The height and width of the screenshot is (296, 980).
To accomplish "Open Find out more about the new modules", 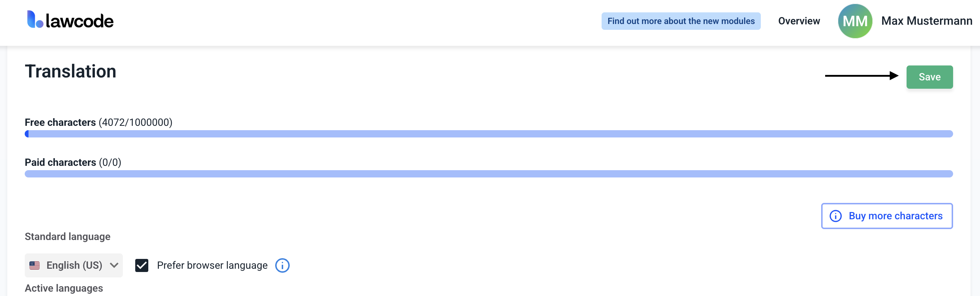I will [x=681, y=21].
